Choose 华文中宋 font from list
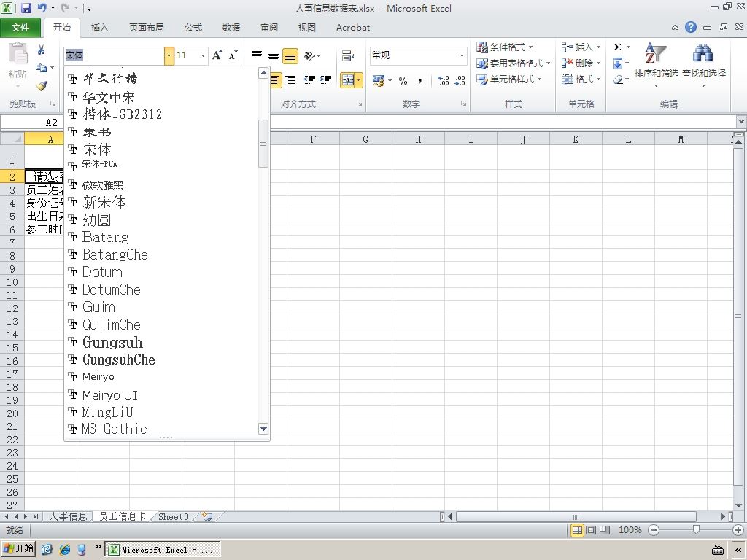747x560 pixels. click(161, 97)
